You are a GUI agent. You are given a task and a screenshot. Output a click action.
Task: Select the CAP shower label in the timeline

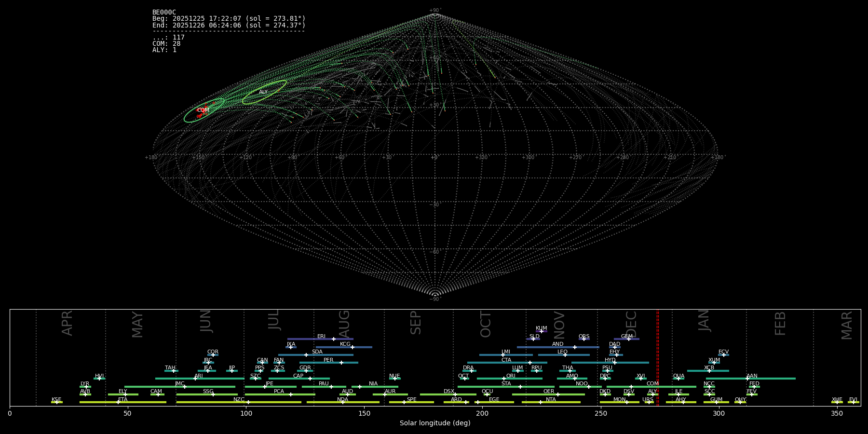[298, 376]
